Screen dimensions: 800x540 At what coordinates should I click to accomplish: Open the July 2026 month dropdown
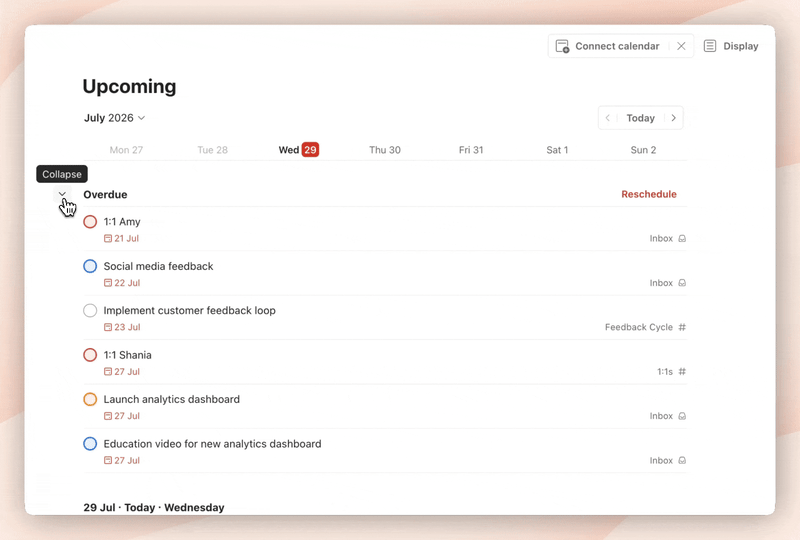coord(115,118)
